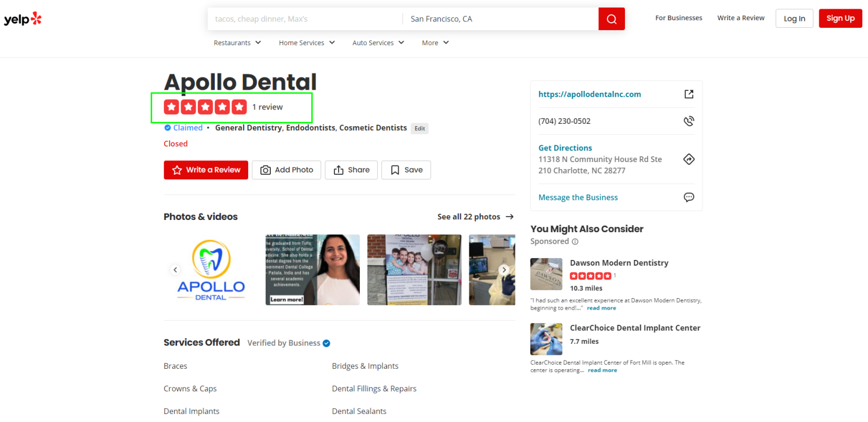Click the Braces service text
Viewport: 868px width, 422px height.
(x=175, y=366)
